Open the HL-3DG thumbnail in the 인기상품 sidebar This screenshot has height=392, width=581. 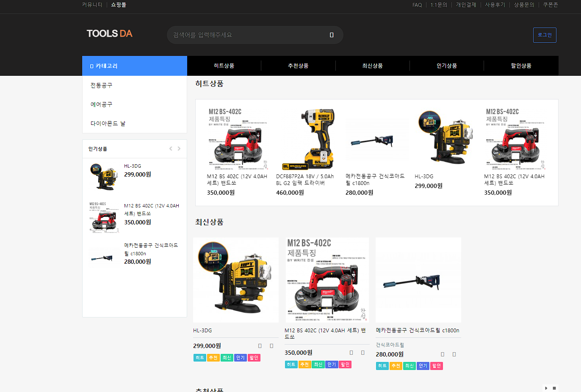pos(104,177)
